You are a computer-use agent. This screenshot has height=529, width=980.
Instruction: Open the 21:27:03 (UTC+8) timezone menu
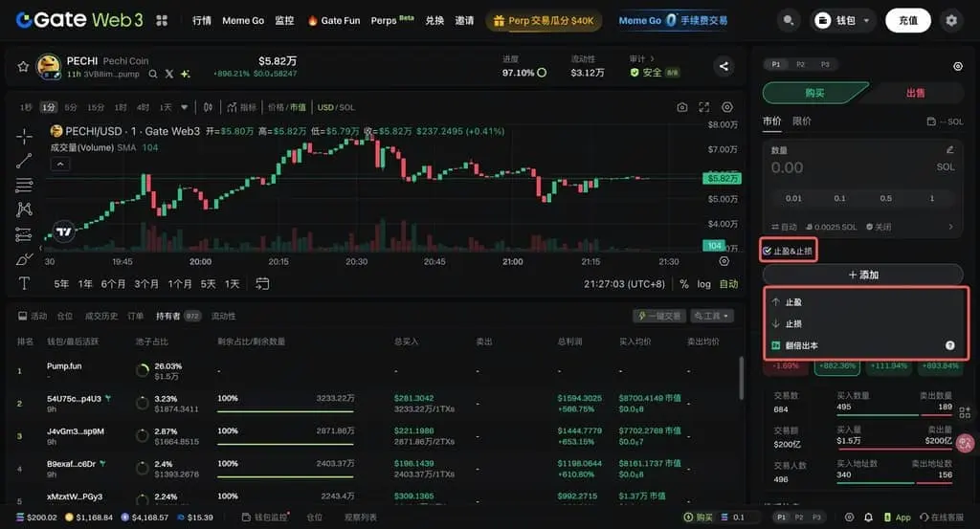[x=624, y=284]
